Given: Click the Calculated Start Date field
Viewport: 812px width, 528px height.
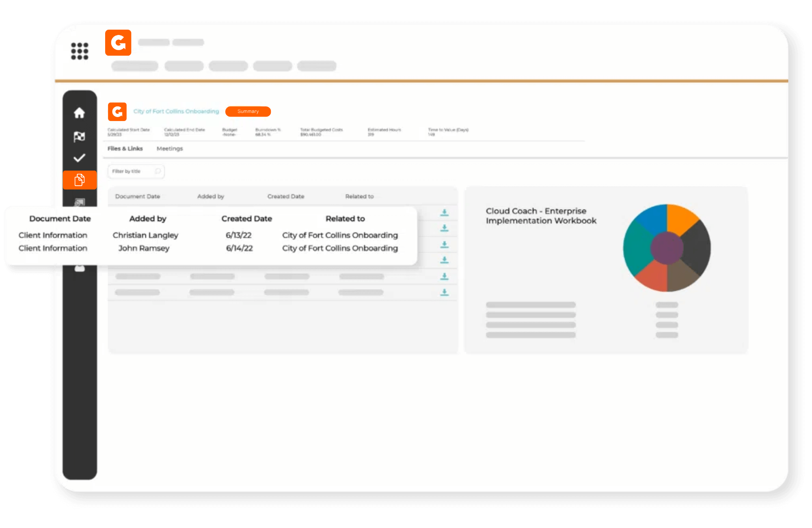Looking at the screenshot, I should pos(128,132).
